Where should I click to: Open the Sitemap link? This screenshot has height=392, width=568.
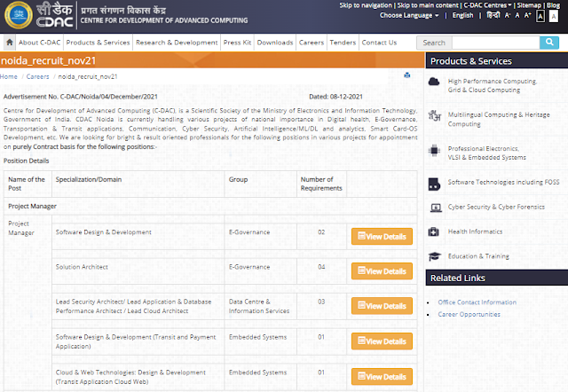click(x=529, y=5)
